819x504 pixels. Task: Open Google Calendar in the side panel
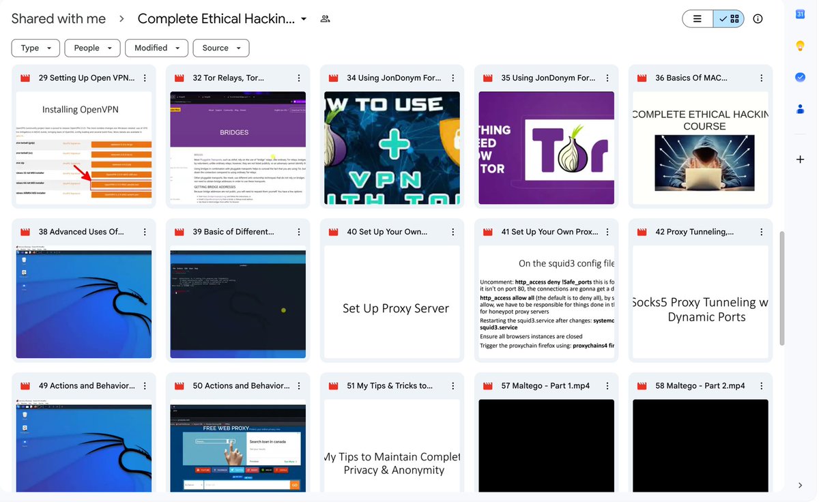pyautogui.click(x=801, y=14)
